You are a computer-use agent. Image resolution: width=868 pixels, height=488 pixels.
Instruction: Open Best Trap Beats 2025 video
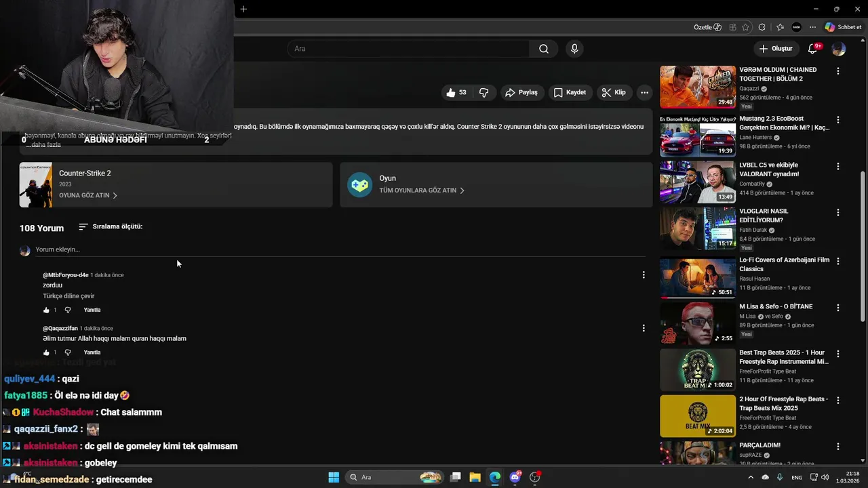pyautogui.click(x=698, y=369)
